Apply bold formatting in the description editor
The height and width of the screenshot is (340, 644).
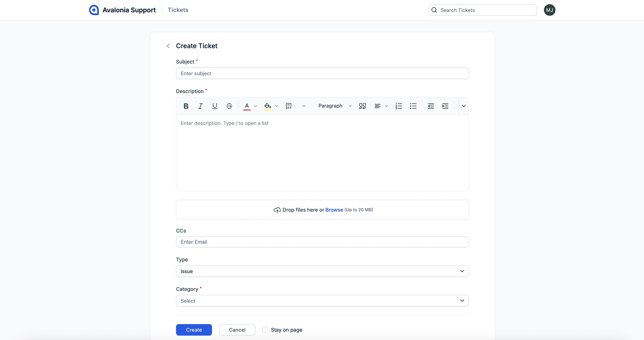click(x=186, y=106)
